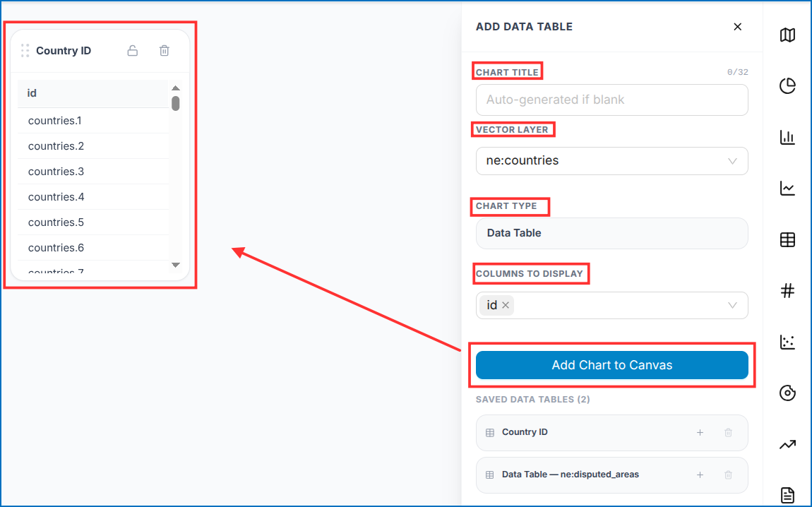Viewport: 812px width, 507px height.
Task: Remove the id column tag
Action: [506, 305]
